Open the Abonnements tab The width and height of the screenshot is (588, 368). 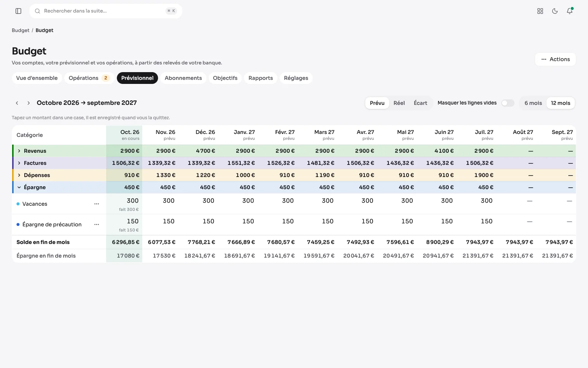pyautogui.click(x=183, y=78)
